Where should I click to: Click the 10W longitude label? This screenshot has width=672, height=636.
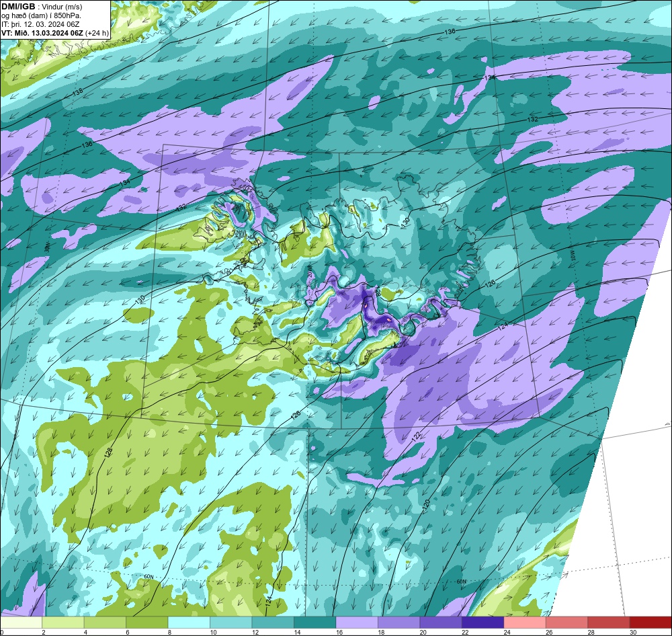(x=573, y=256)
